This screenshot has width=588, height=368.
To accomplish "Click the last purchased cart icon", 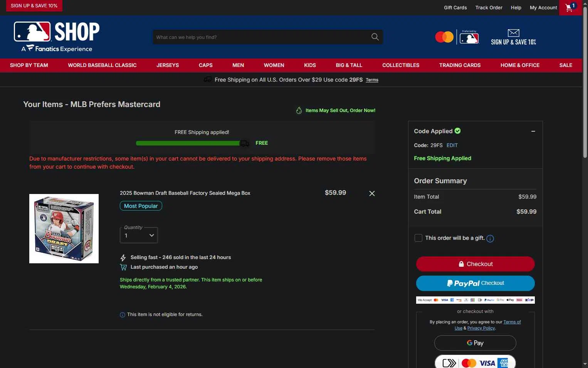I will coord(123,267).
